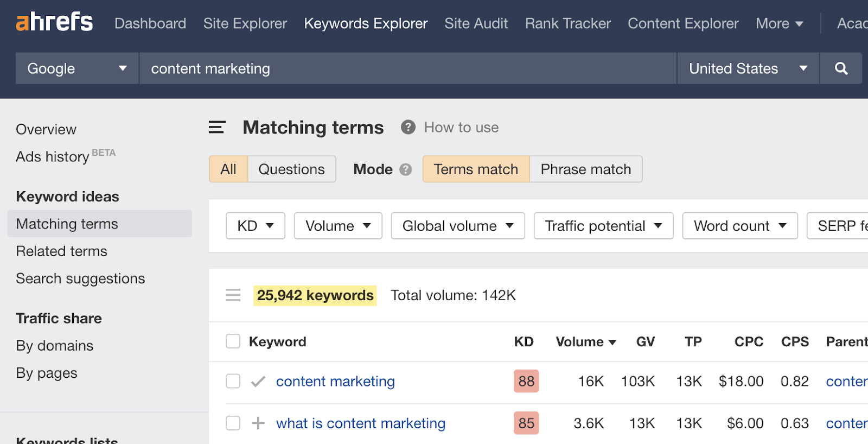Screen dimensions: 868x444
Task: Click the list menu icon beside 25,942 keywords
Action: [x=233, y=295]
